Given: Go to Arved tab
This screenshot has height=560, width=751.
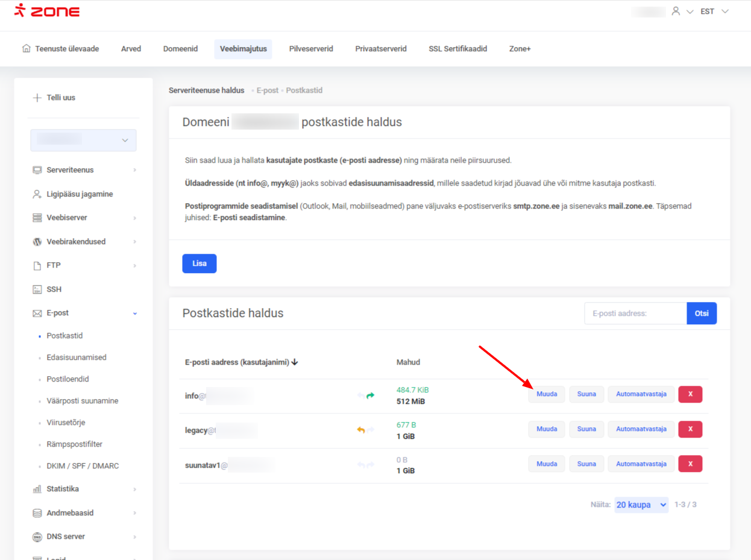Looking at the screenshot, I should click(x=131, y=49).
